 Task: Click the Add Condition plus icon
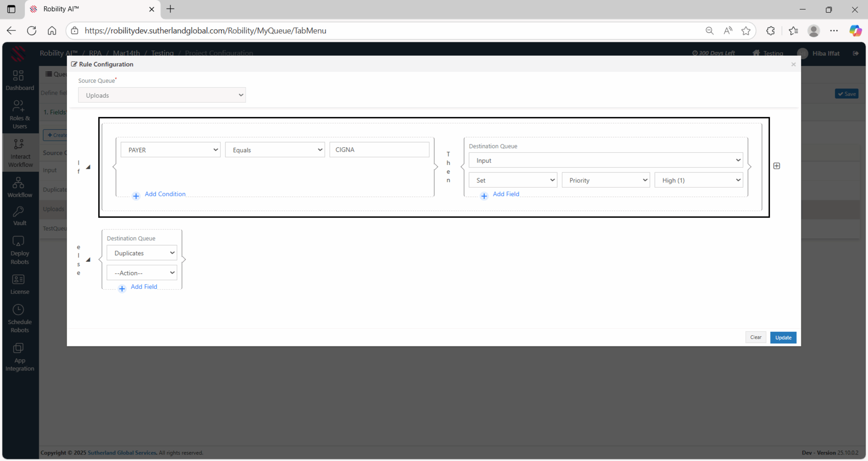(x=136, y=196)
